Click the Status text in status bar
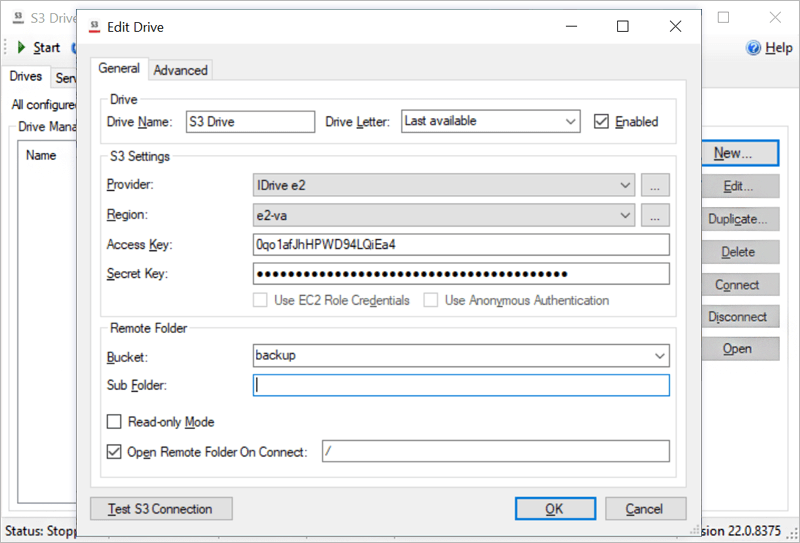 [40, 531]
